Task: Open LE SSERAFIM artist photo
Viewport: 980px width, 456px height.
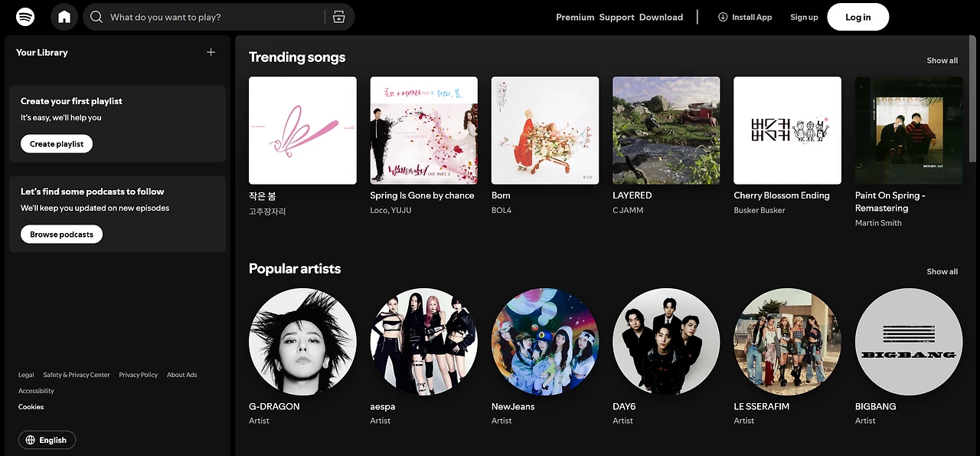Action: coord(788,342)
